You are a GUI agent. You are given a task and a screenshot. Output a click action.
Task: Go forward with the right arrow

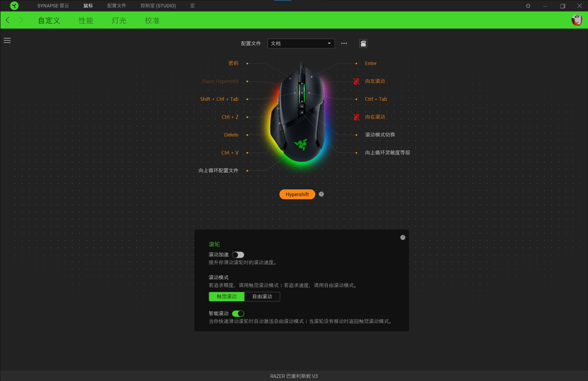(x=21, y=20)
